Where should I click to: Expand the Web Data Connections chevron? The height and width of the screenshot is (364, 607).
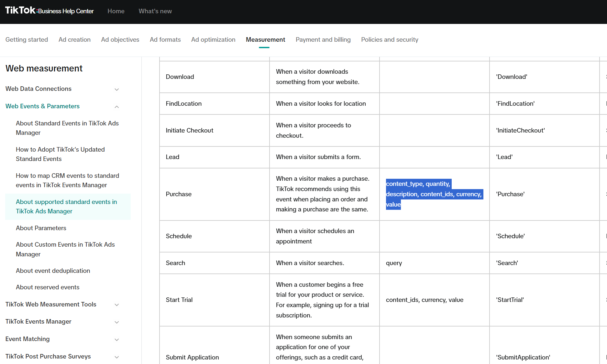[x=117, y=90]
